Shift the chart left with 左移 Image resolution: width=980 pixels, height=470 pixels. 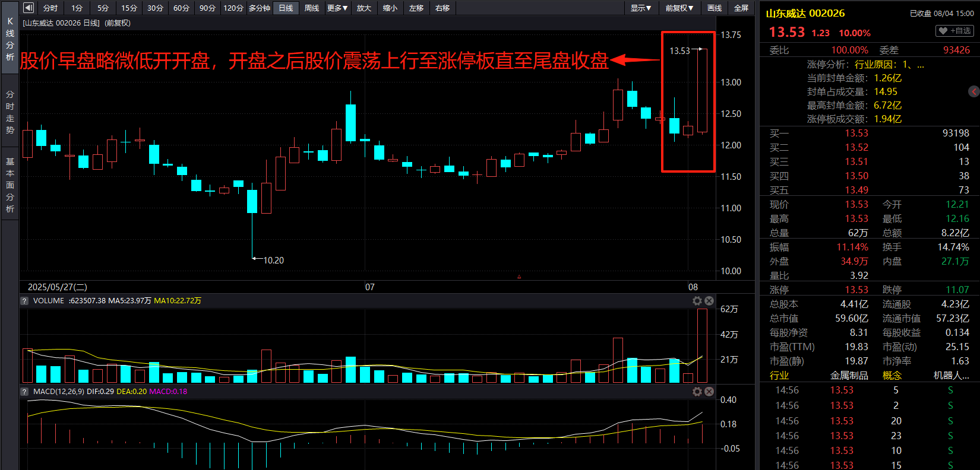(x=416, y=8)
